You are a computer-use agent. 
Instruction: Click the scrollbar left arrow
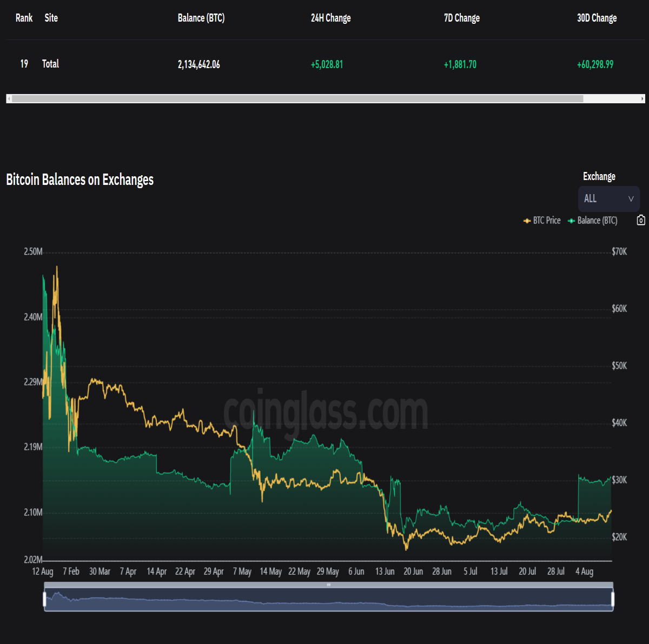9,98
